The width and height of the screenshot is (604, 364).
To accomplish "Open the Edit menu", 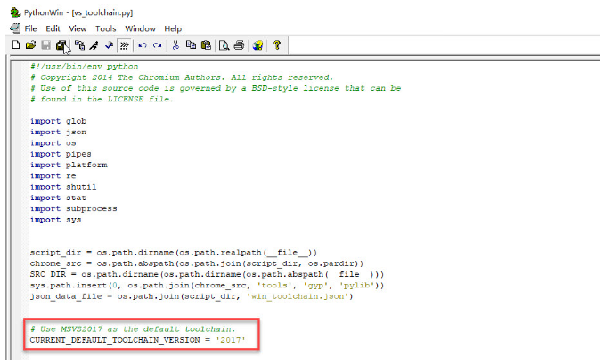I will point(53,28).
